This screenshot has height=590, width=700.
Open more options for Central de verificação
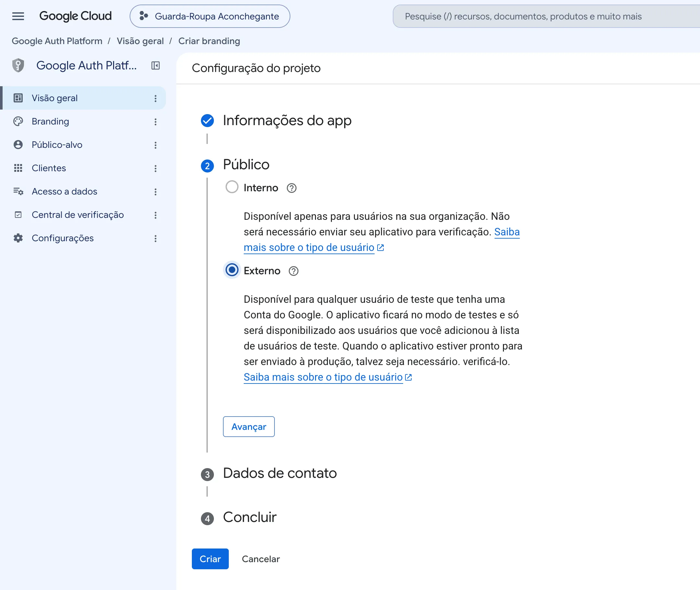(x=156, y=215)
